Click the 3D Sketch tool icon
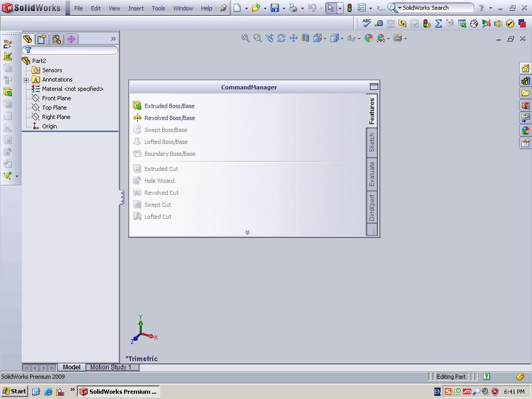 pos(7,44)
